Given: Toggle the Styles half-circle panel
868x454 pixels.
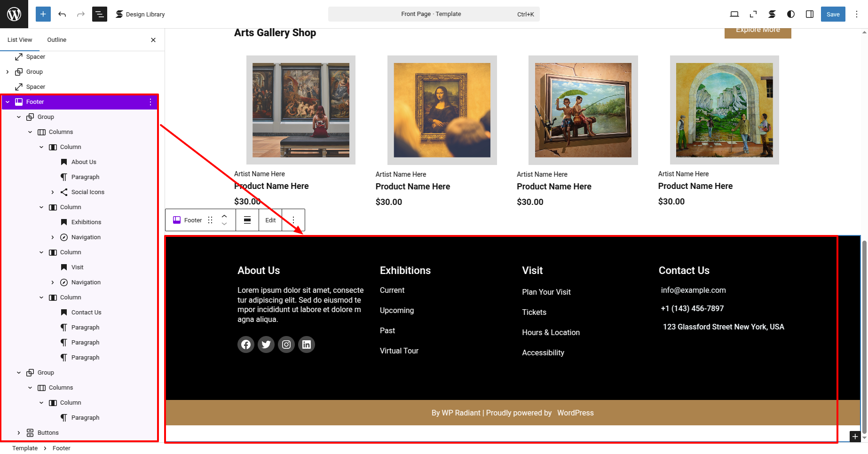Looking at the screenshot, I should (791, 14).
